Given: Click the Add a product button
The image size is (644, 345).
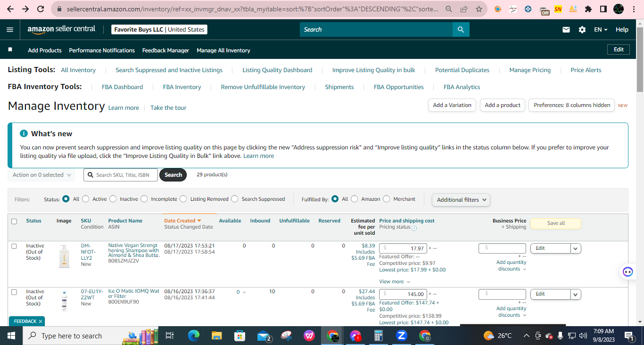Looking at the screenshot, I should (503, 105).
